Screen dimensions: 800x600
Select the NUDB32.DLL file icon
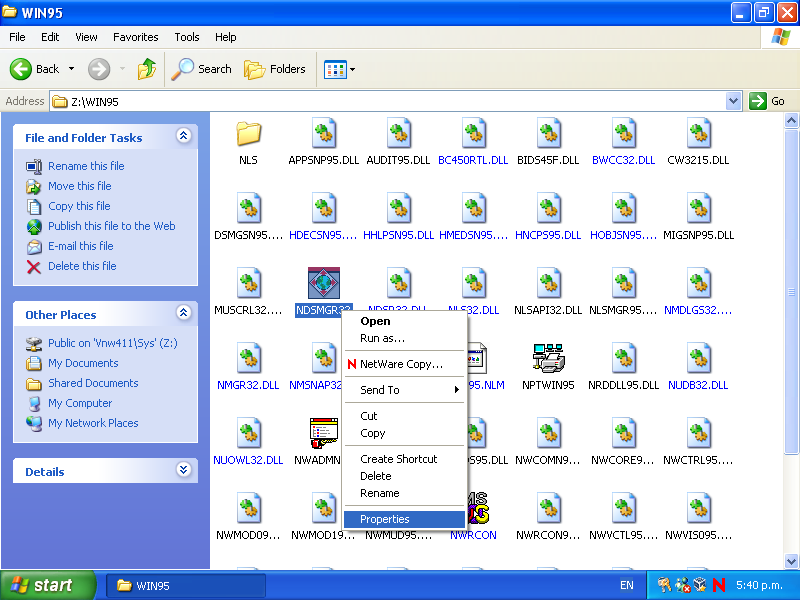click(x=698, y=359)
